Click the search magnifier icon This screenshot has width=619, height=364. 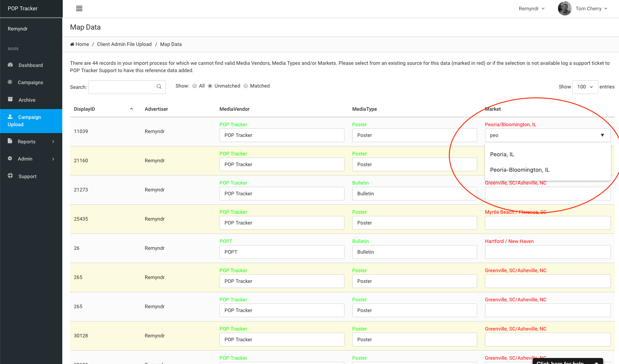coord(159,87)
